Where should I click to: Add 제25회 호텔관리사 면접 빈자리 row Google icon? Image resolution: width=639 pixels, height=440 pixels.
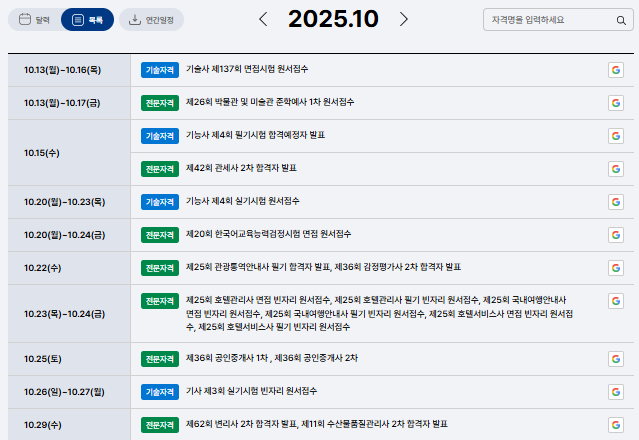pos(616,301)
